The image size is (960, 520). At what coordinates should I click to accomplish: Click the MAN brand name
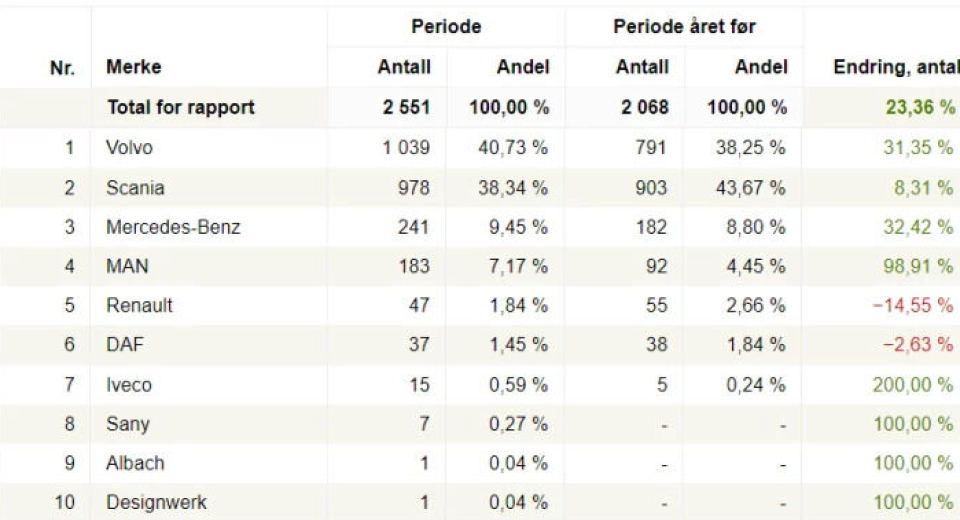127,266
